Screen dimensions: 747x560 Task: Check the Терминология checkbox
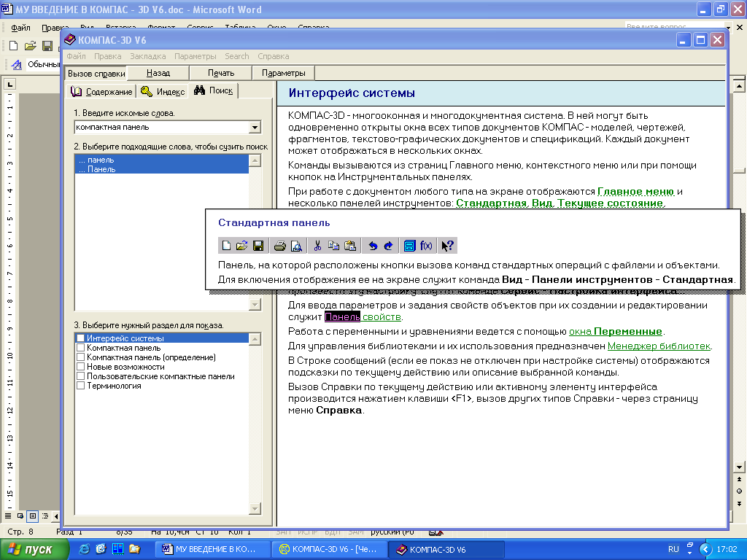pos(80,386)
